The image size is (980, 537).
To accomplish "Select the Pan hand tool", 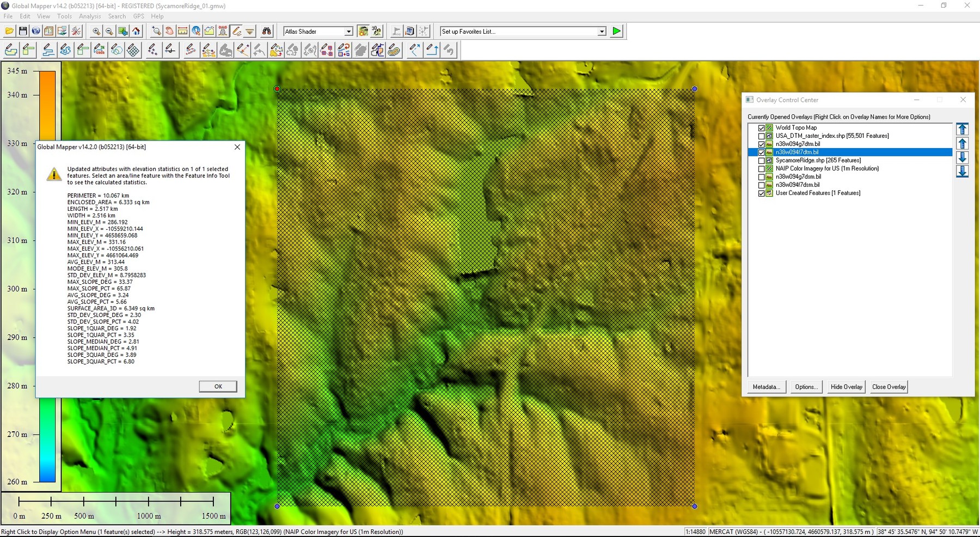I will pos(169,31).
